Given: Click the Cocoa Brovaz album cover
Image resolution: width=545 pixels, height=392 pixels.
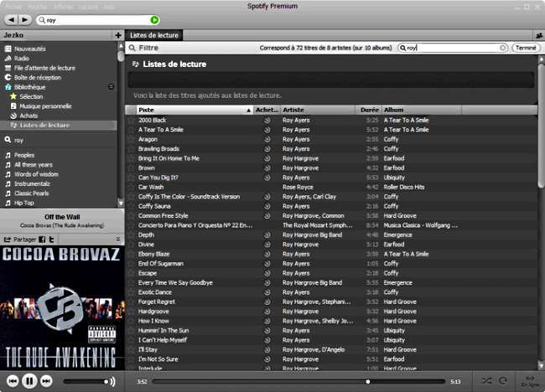Looking at the screenshot, I should point(62,308).
